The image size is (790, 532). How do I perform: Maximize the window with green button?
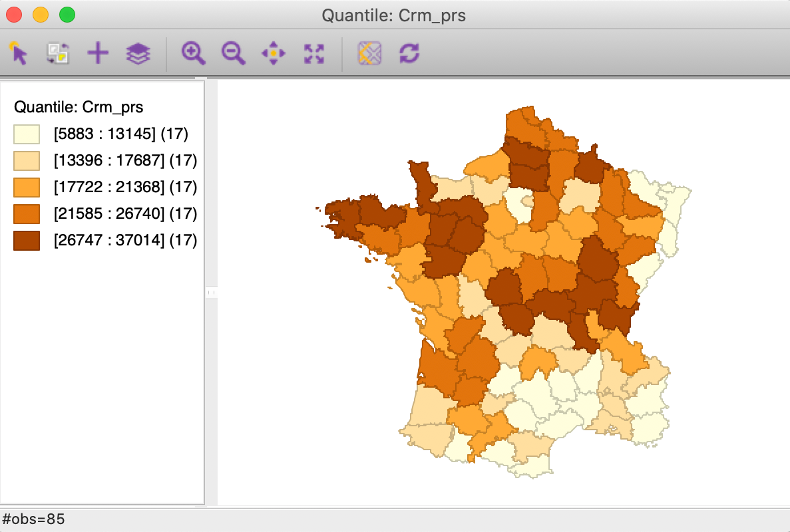(x=67, y=15)
